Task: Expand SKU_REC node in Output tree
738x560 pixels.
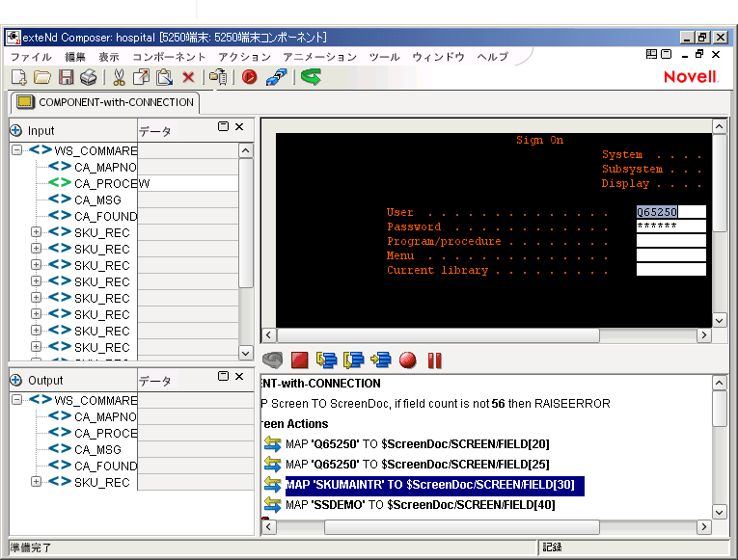Action: 36,482
